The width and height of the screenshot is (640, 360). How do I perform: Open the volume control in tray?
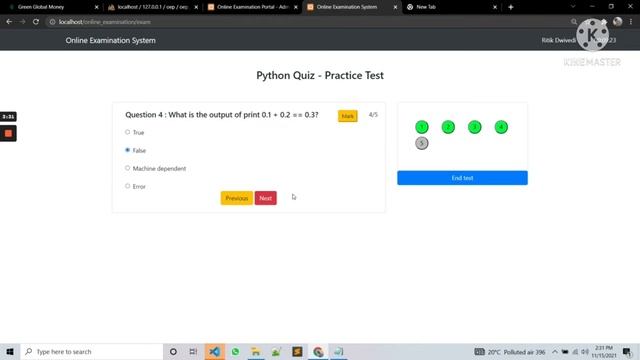[585, 351]
